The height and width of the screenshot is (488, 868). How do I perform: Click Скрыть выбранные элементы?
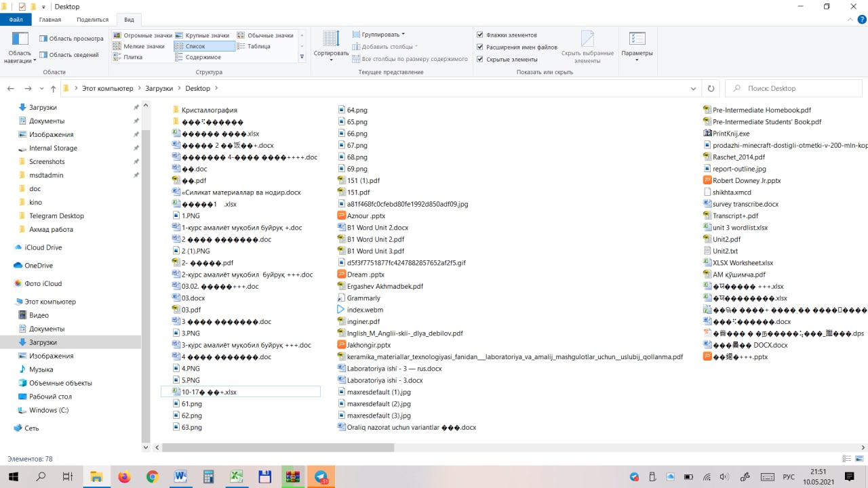587,47
